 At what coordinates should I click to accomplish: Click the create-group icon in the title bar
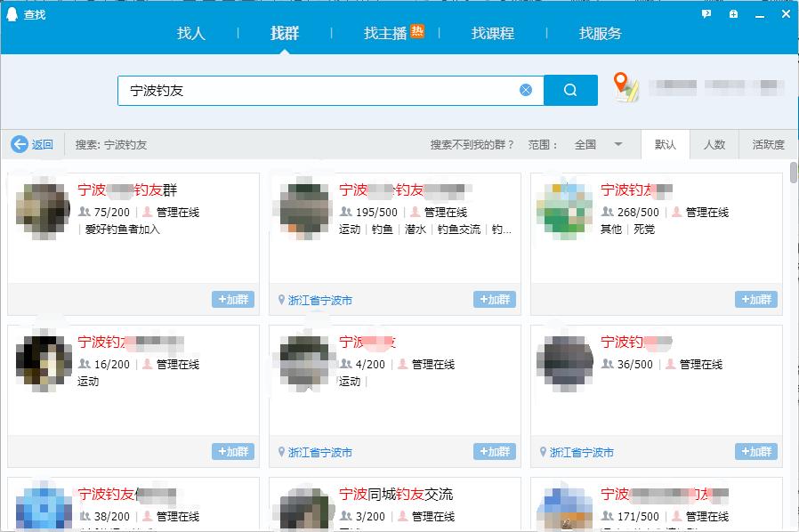click(733, 12)
